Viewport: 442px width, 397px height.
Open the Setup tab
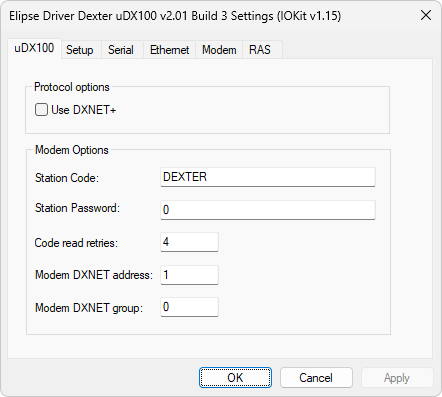coord(80,50)
